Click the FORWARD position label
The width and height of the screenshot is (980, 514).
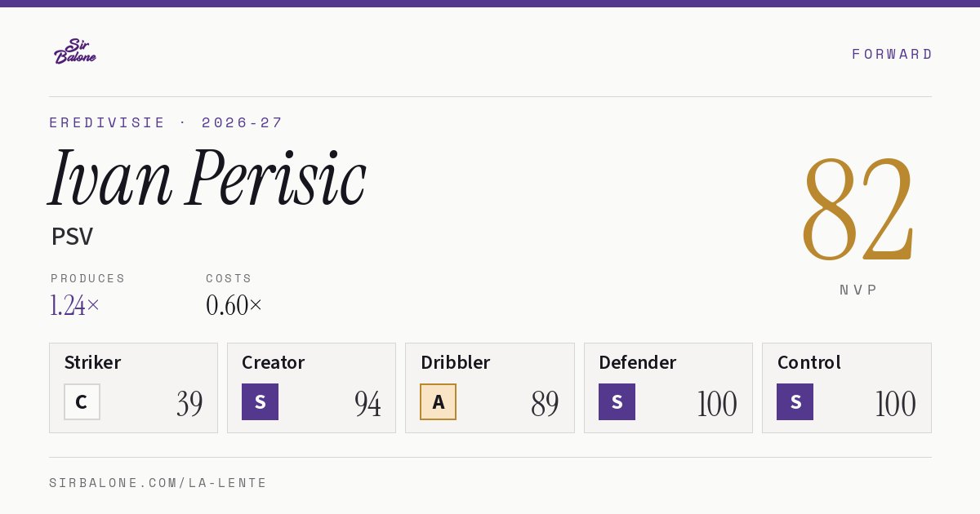892,54
